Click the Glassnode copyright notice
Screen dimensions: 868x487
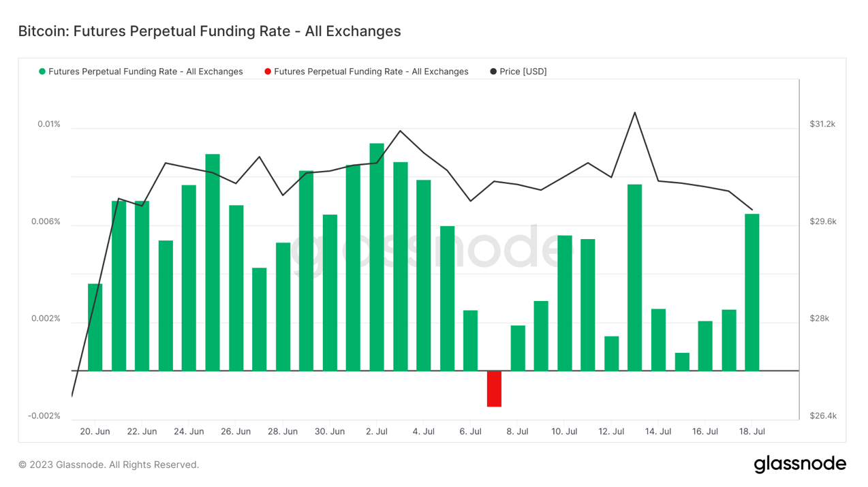point(108,465)
